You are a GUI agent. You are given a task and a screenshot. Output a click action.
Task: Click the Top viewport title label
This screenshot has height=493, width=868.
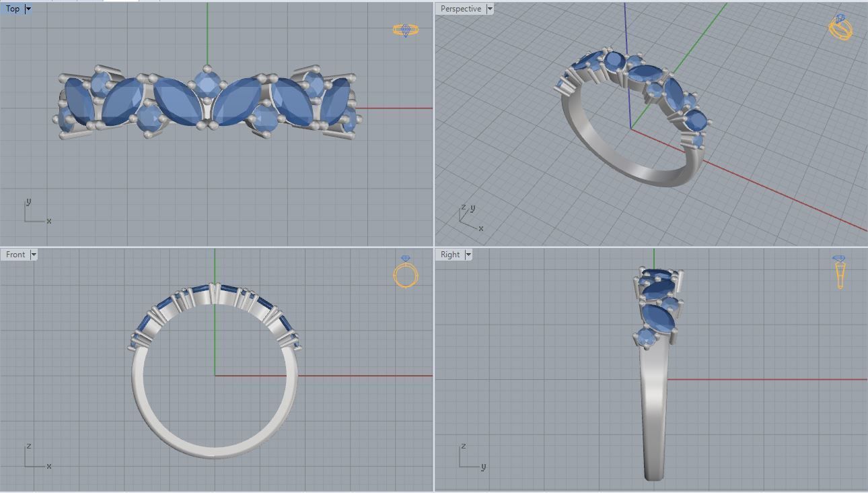[x=13, y=9]
